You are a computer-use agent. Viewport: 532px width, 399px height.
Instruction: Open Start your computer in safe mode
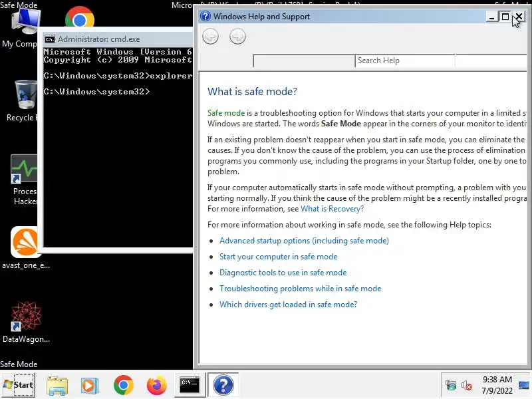[278, 257]
